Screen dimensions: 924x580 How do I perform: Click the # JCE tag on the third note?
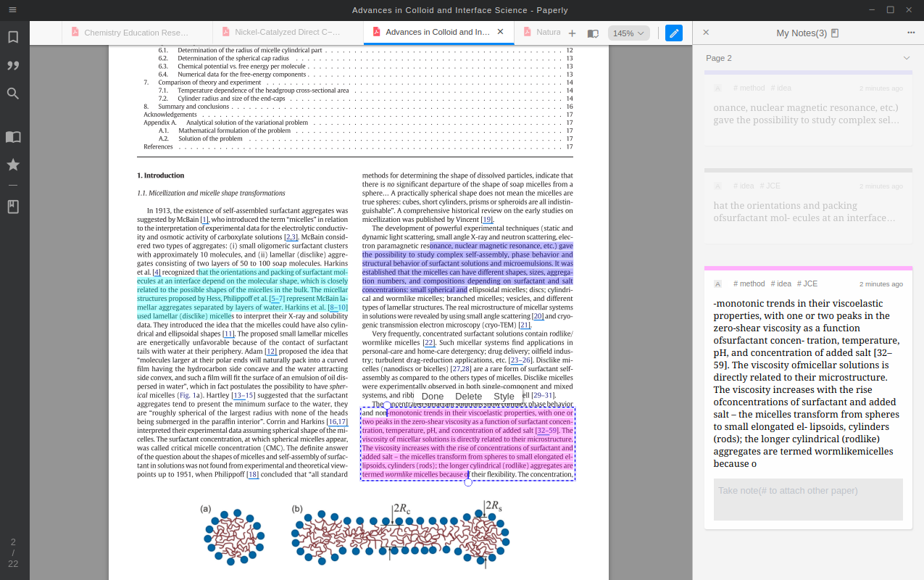pyautogui.click(x=807, y=283)
